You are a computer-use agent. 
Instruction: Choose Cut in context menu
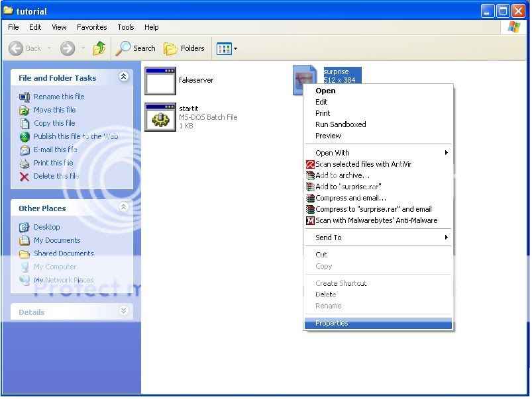378,255
